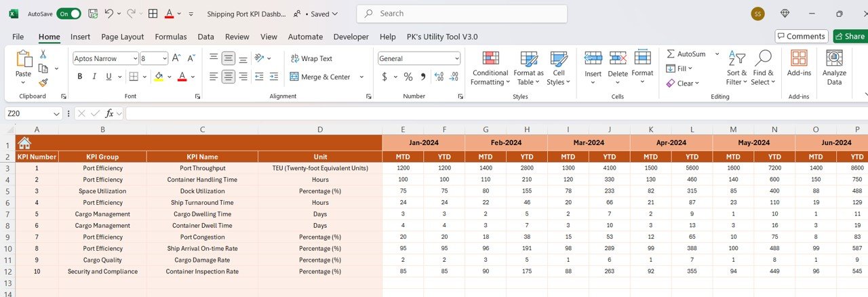Click the diamond premium icon
Image resolution: width=868 pixels, height=297 pixels.
pyautogui.click(x=785, y=14)
